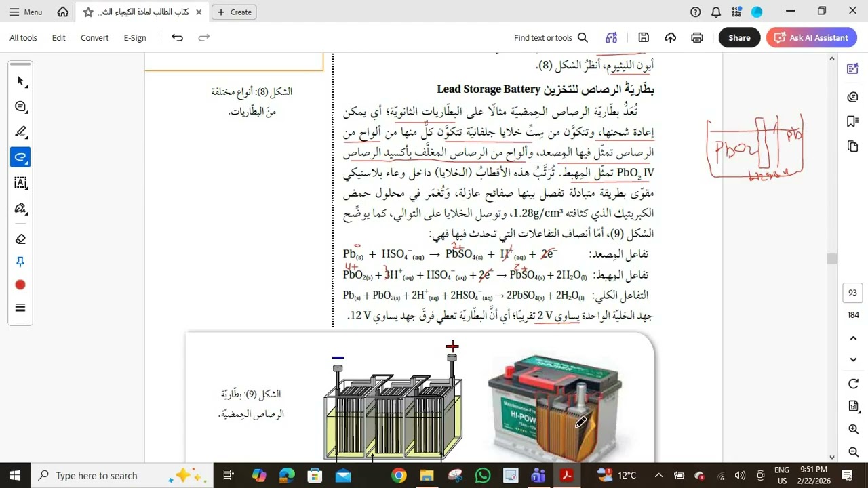Click Find text or tools search
This screenshot has width=868, height=488.
pos(551,38)
